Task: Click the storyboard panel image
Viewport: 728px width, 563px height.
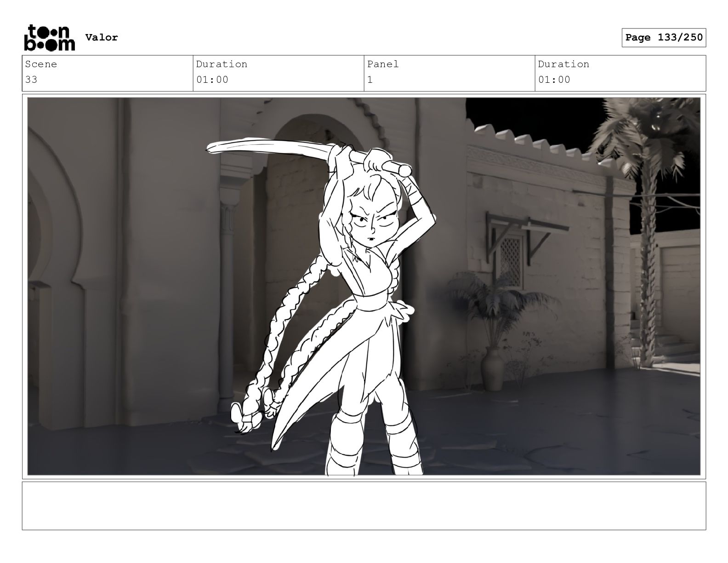Action: 364,286
